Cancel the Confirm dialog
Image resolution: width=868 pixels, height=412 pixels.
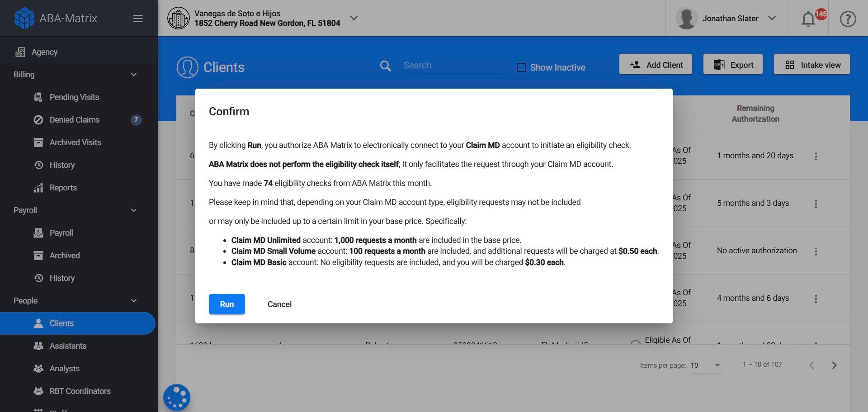279,304
